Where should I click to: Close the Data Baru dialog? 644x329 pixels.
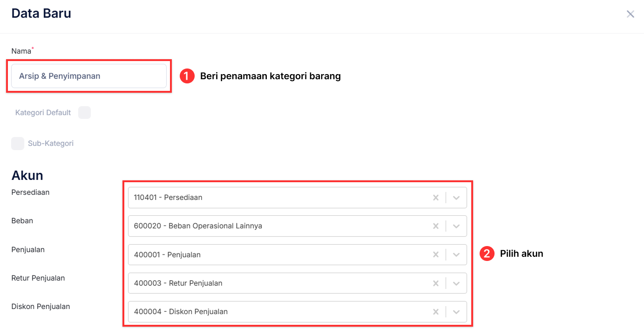click(630, 14)
